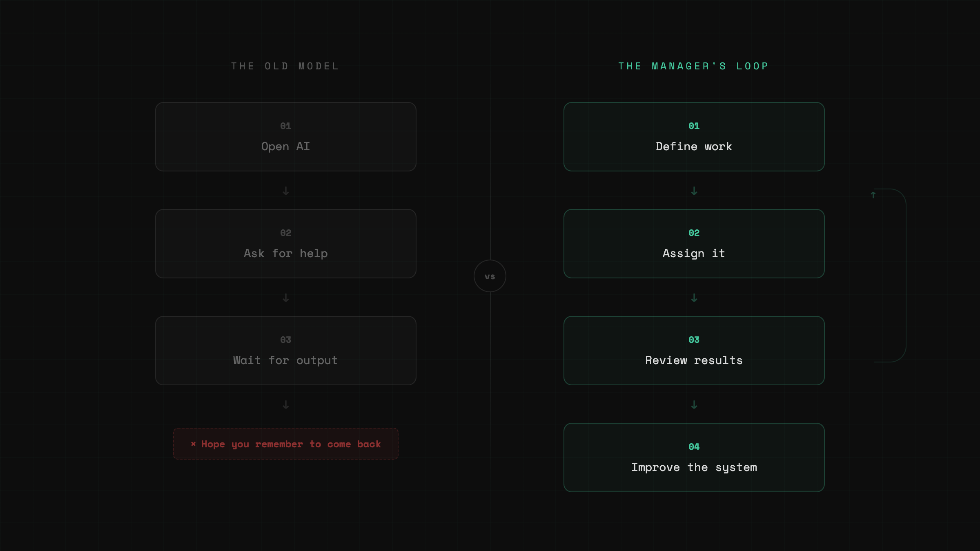The height and width of the screenshot is (551, 980).
Task: Click the 'vs' circle badge
Action: pyautogui.click(x=490, y=276)
